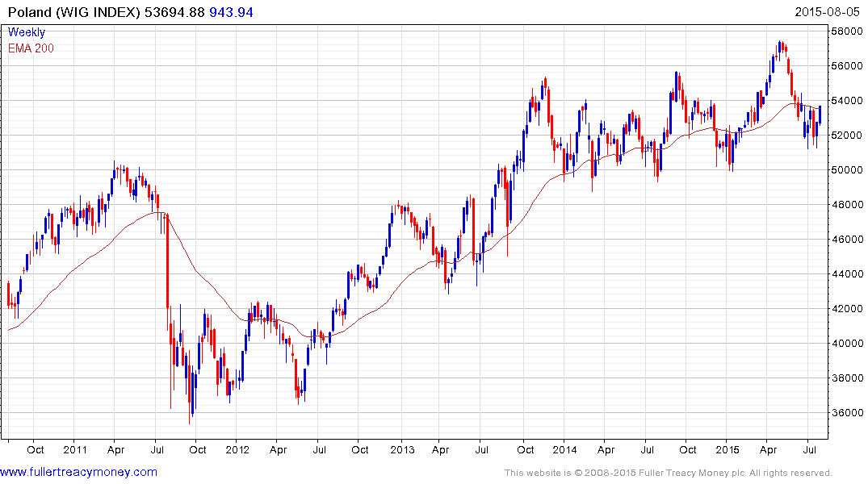
Task: Click the 'EMA 200' legend label
Action: click(31, 48)
